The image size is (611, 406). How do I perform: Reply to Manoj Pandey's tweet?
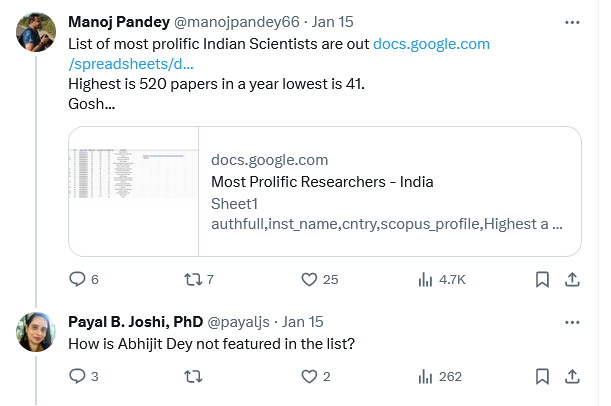[78, 280]
